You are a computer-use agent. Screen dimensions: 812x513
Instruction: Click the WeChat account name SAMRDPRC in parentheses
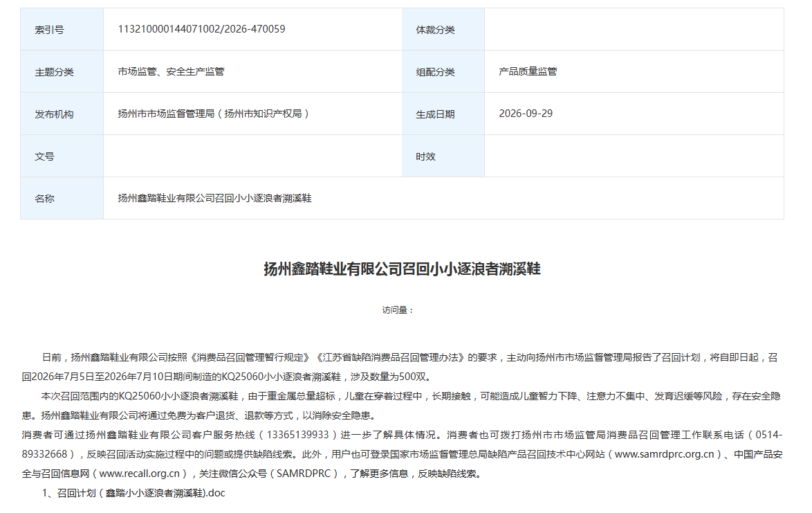pos(304,474)
